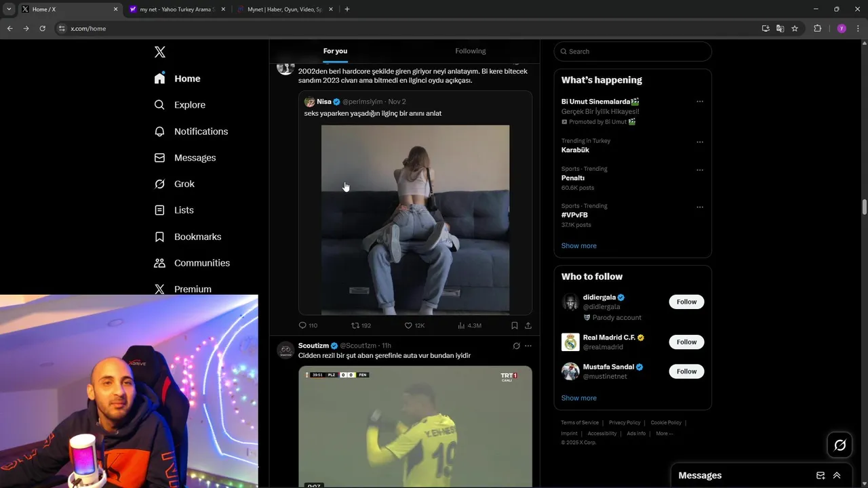Open the #VPvFB trending topic
Screen dimensions: 868x488
click(x=574, y=215)
